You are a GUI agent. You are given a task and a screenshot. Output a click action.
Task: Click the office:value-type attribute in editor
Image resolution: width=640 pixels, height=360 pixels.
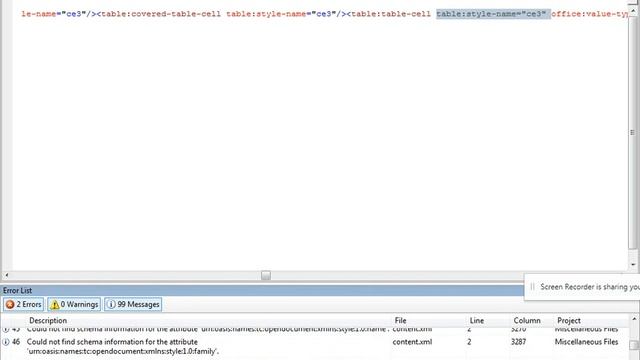click(589, 14)
